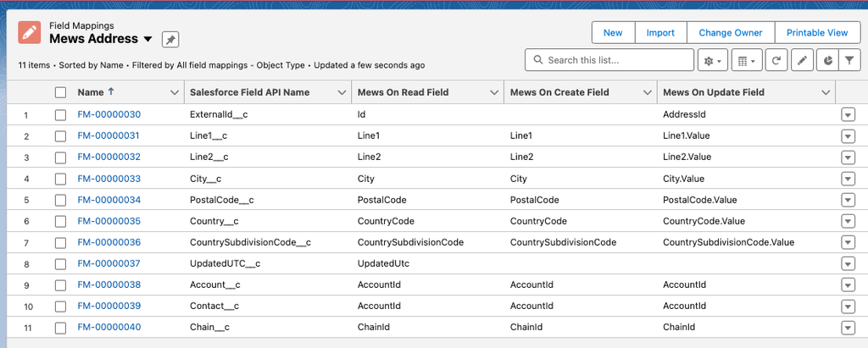Screen dimensions: 868x348
Task: Check the select-all header checkbox
Action: 61,92
